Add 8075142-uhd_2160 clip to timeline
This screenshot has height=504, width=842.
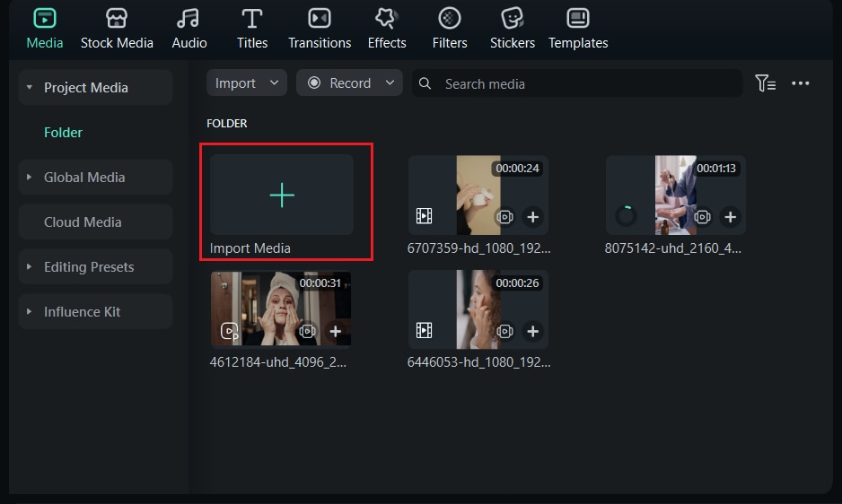coord(731,217)
